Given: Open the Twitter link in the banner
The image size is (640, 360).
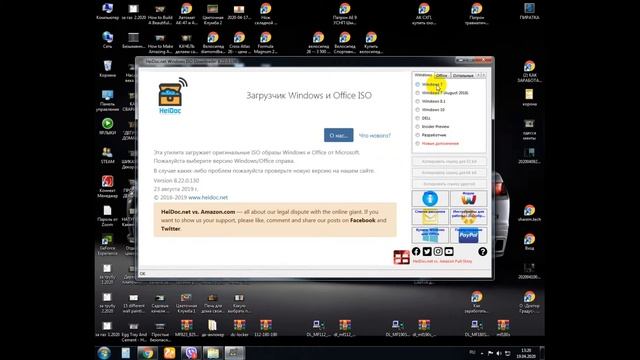Looking at the screenshot, I should 171,229.
